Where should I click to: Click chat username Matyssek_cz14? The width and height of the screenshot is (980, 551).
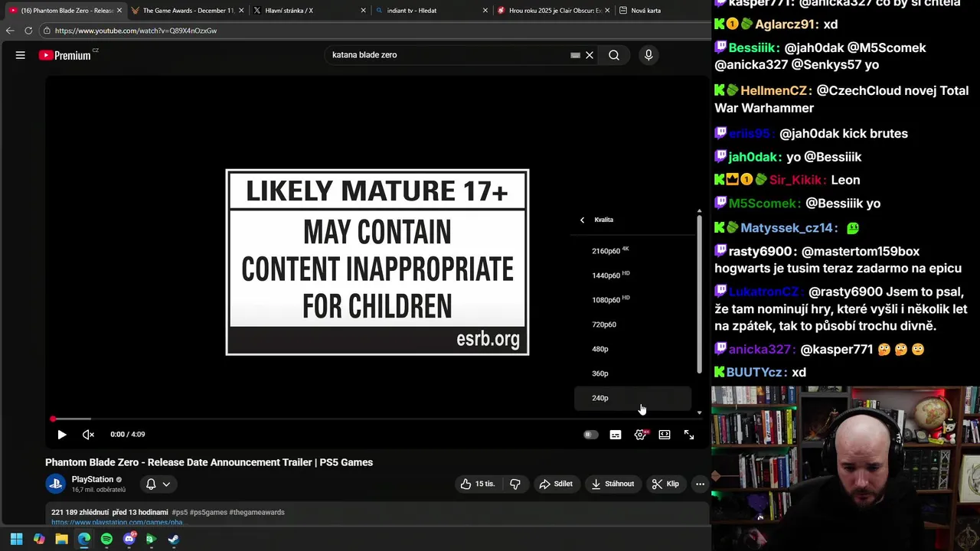click(786, 228)
